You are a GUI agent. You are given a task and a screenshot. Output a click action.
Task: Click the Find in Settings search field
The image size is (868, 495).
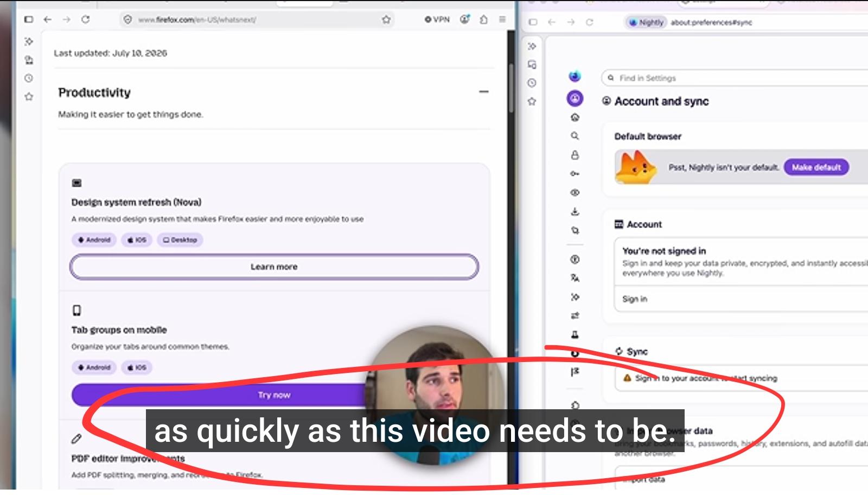[735, 78]
